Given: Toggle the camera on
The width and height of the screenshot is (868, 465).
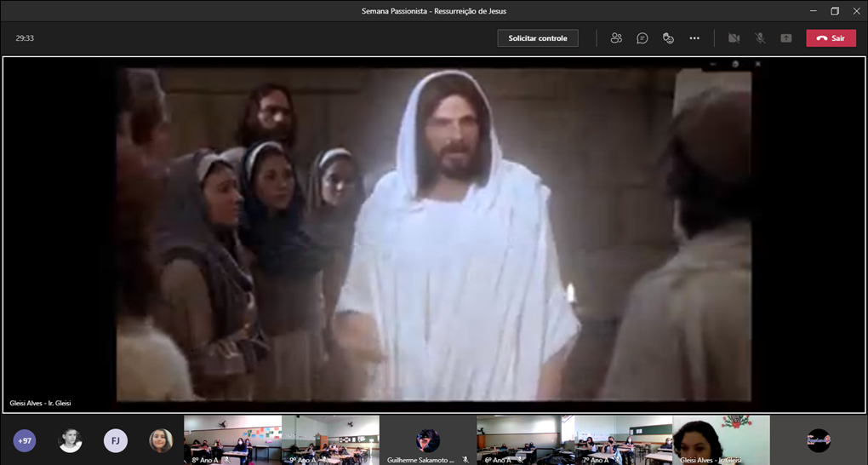Looking at the screenshot, I should pos(734,38).
